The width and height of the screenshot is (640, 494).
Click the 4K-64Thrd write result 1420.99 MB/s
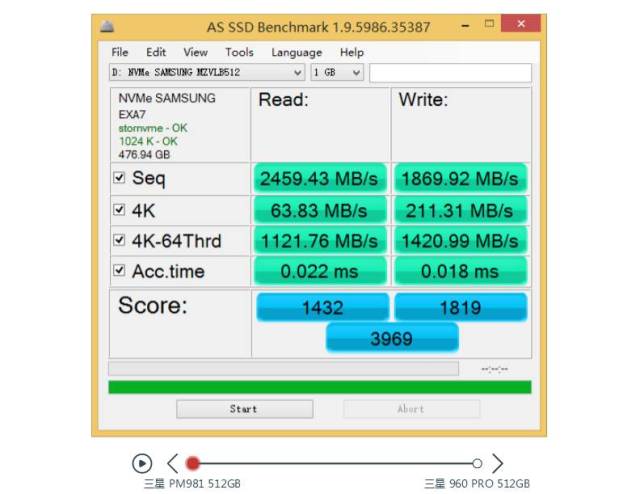click(x=460, y=240)
